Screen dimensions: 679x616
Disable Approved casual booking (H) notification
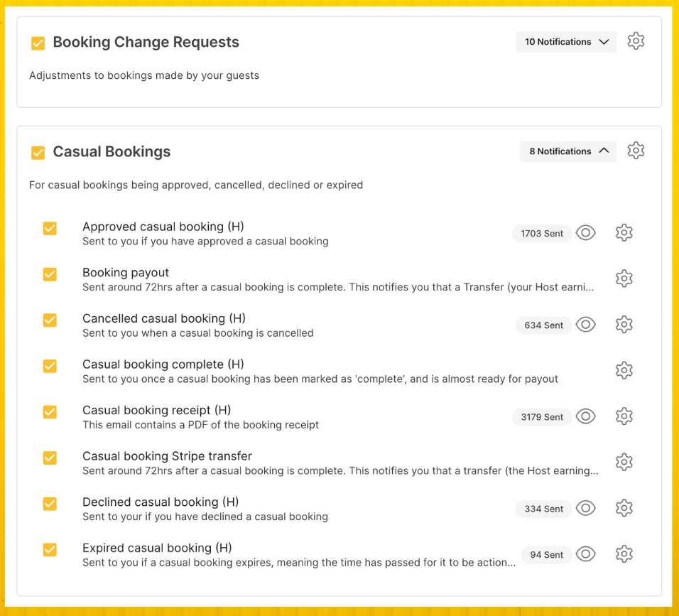(50, 228)
